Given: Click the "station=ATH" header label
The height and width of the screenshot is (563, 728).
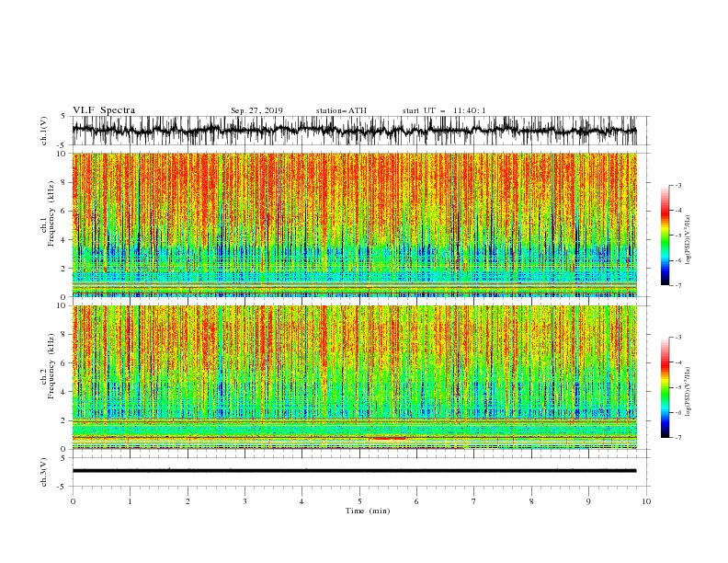Looking at the screenshot, I should point(341,110).
